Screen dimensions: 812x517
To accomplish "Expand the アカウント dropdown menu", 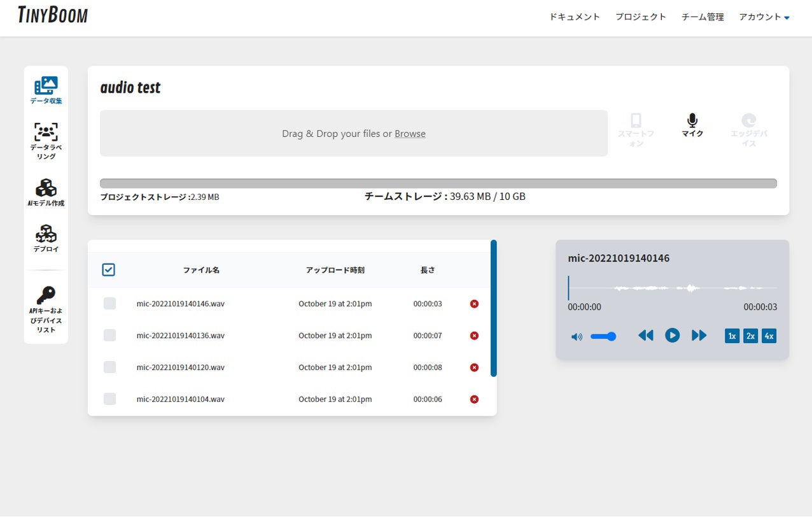I will point(764,17).
